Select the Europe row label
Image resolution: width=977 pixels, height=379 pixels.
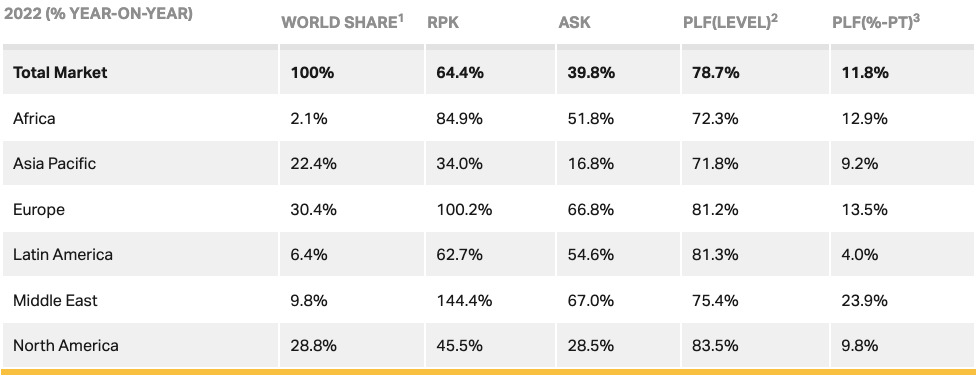[x=39, y=209]
